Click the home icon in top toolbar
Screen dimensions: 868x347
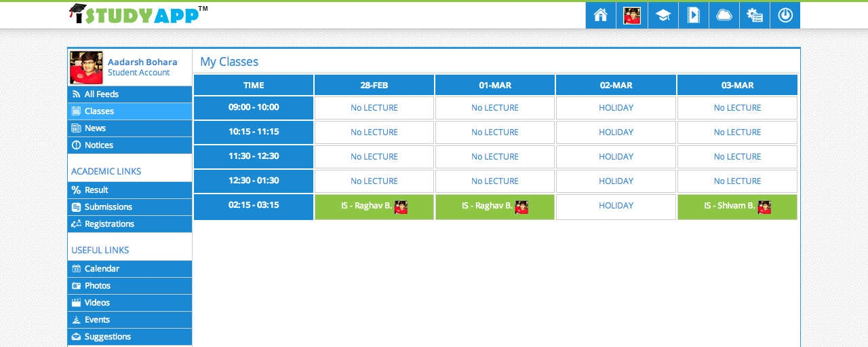[600, 15]
